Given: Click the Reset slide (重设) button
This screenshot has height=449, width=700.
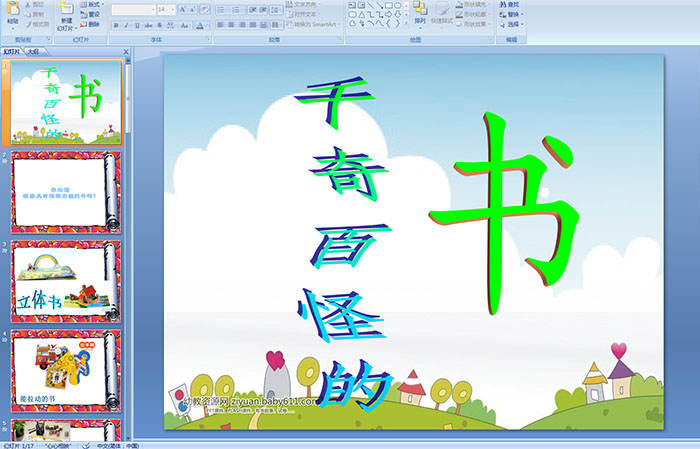Looking at the screenshot, I should (x=90, y=15).
